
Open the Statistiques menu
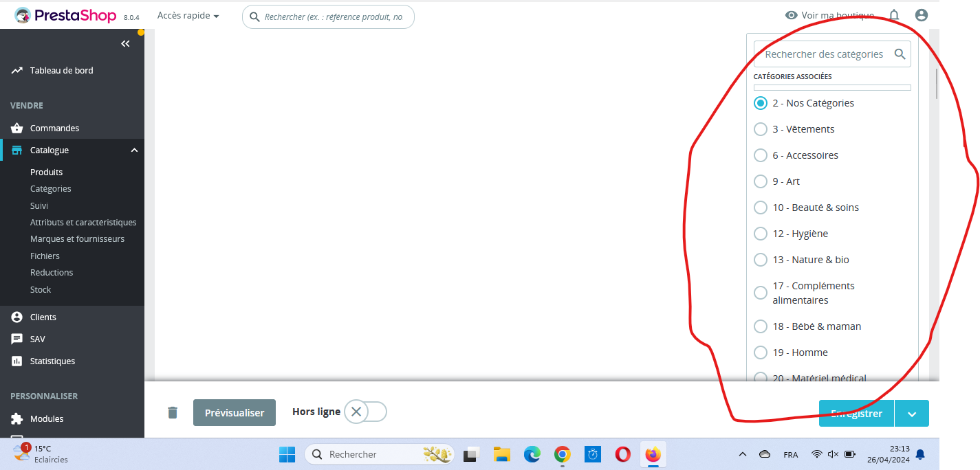click(52, 361)
